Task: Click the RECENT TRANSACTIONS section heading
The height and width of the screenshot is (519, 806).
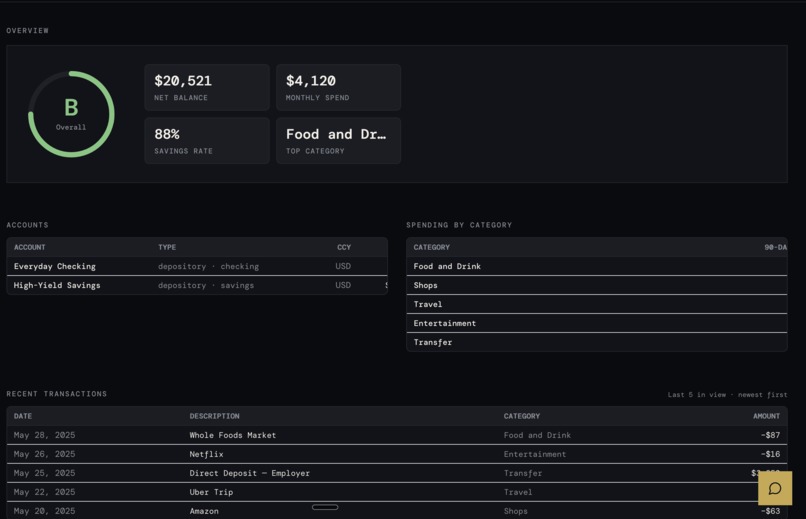Action: point(57,394)
